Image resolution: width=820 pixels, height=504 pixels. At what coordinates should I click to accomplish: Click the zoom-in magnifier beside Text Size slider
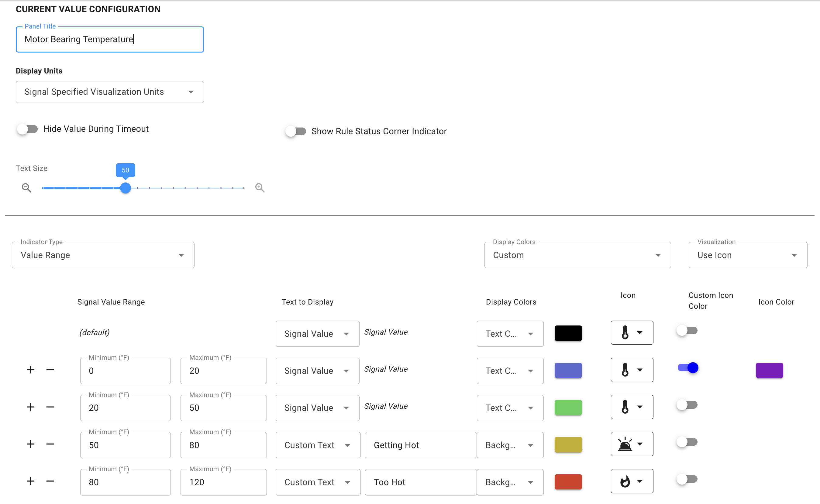tap(260, 188)
